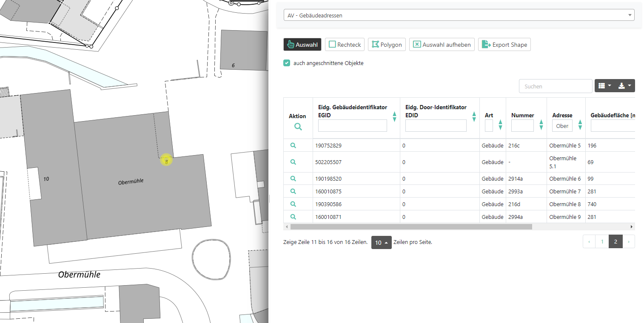The image size is (644, 323).
Task: Open the AV - Gebäudeadressen layer dropdown
Action: 459,15
